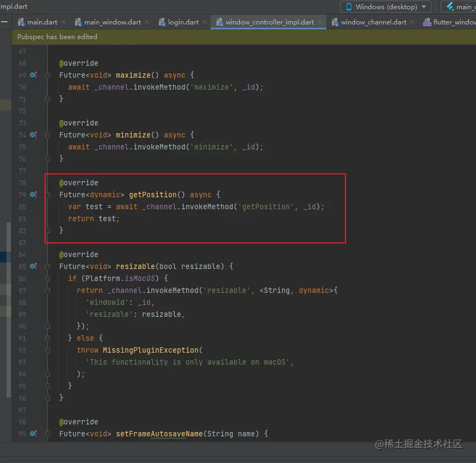The width and height of the screenshot is (476, 463).
Task: Click line number 93 in the gutter
Action: pos(22,362)
